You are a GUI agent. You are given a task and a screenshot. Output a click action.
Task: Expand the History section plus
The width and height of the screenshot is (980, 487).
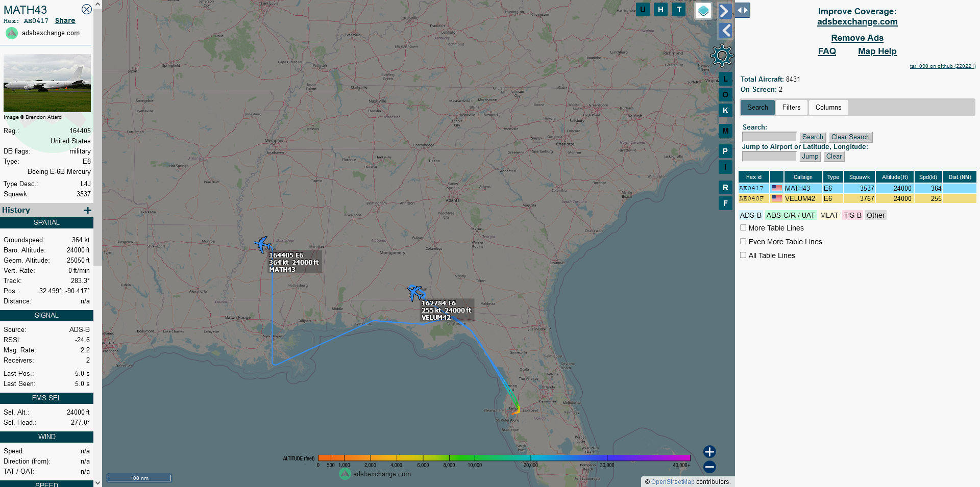(88, 210)
